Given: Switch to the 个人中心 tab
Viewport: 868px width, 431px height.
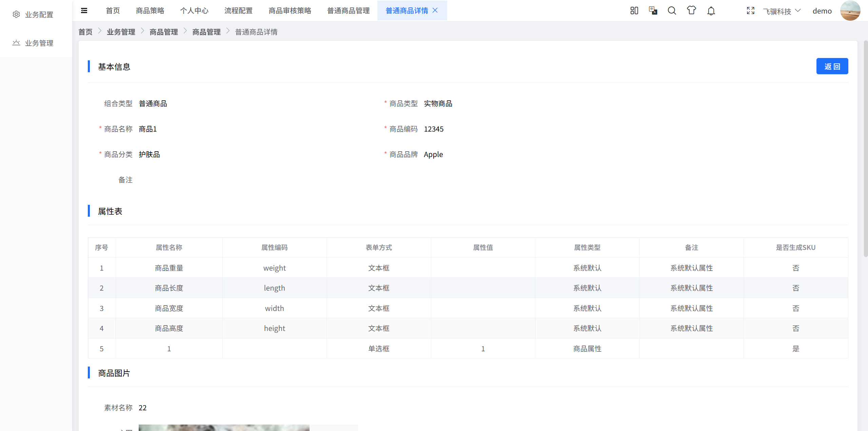Looking at the screenshot, I should click(x=194, y=11).
